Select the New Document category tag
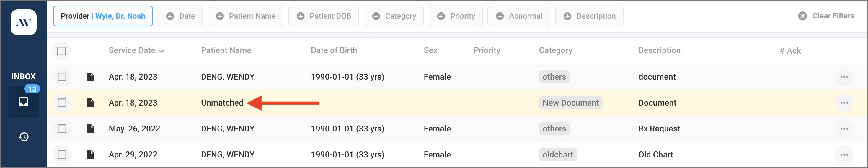The height and width of the screenshot is (168, 868). tap(570, 103)
